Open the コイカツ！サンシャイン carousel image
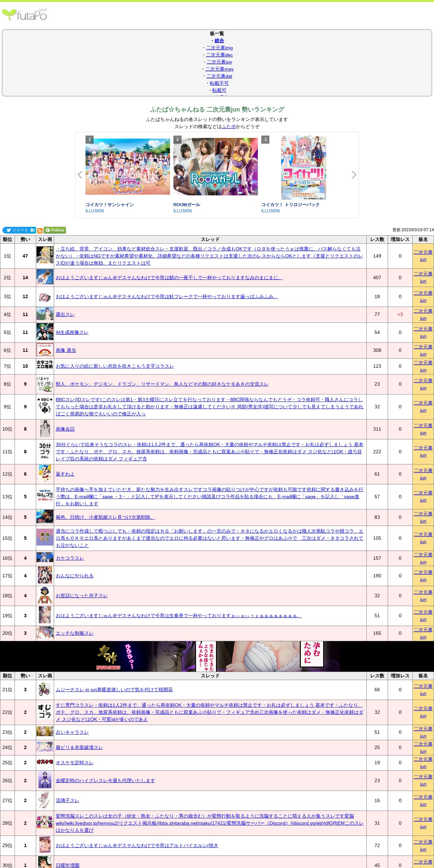This screenshot has height=868, width=434. point(128,166)
